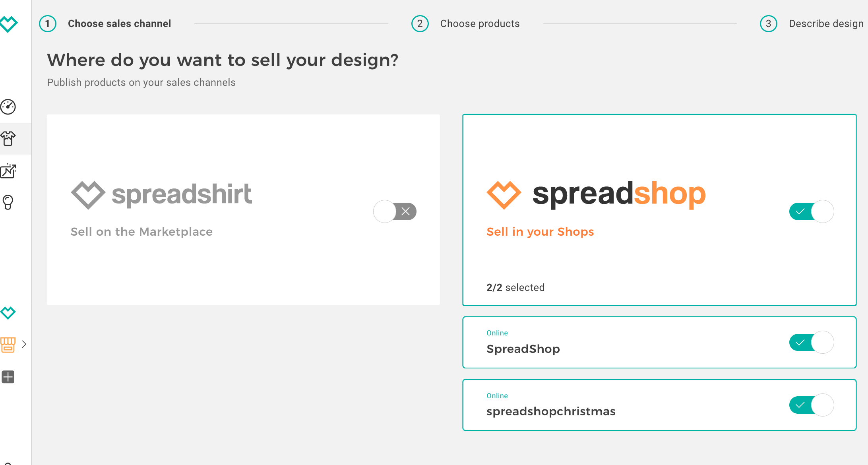This screenshot has width=868, height=465.
Task: Open the design upload image icon
Action: click(x=8, y=171)
